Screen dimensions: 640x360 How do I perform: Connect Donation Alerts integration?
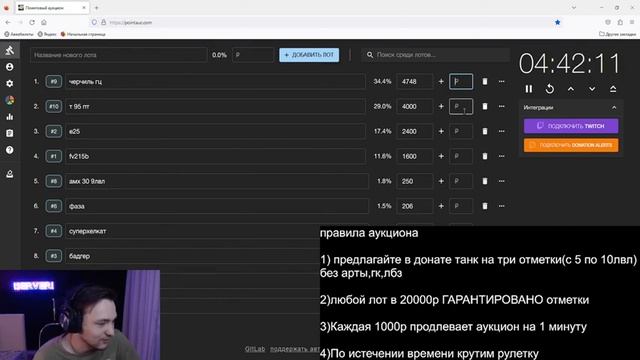571,145
